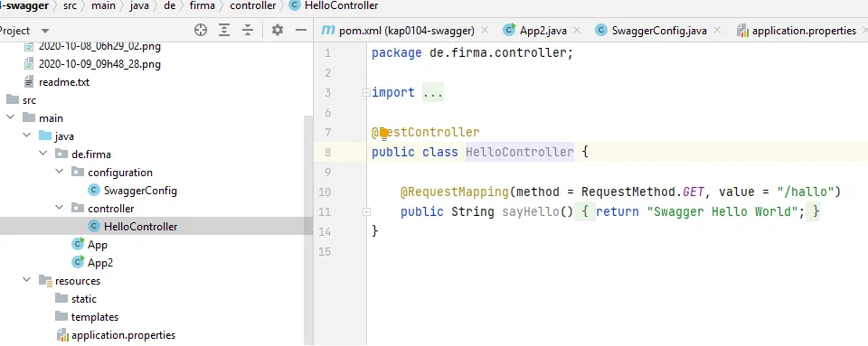Close the pom.xml editor tab
The height and width of the screenshot is (346, 868).
click(485, 31)
